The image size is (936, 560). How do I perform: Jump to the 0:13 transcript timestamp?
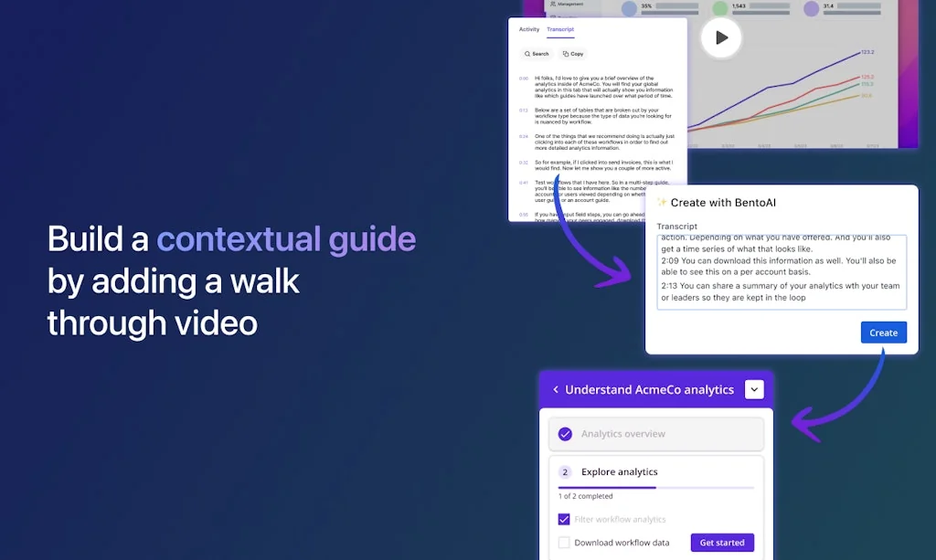[x=524, y=110]
